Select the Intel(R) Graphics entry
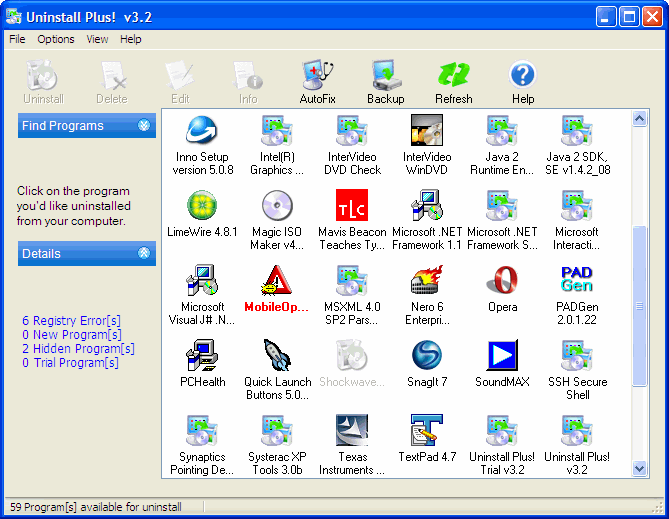 pos(277,145)
